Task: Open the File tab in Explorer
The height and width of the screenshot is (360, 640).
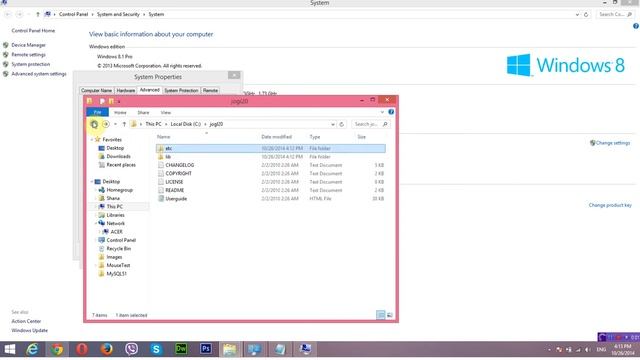Action: 98,112
